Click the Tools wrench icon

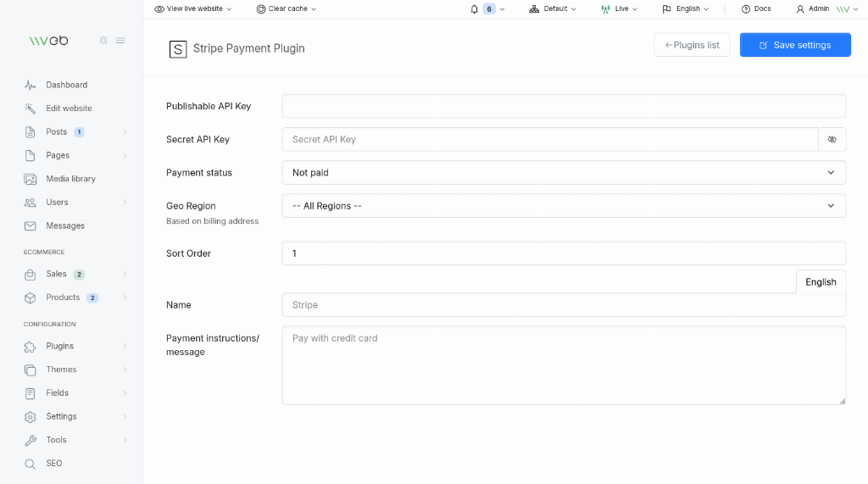tap(30, 440)
